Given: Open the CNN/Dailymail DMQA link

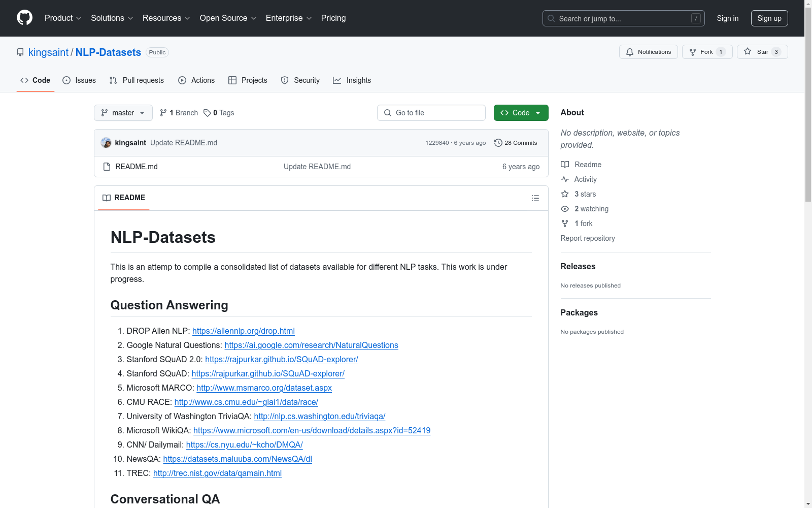Looking at the screenshot, I should tap(244, 444).
